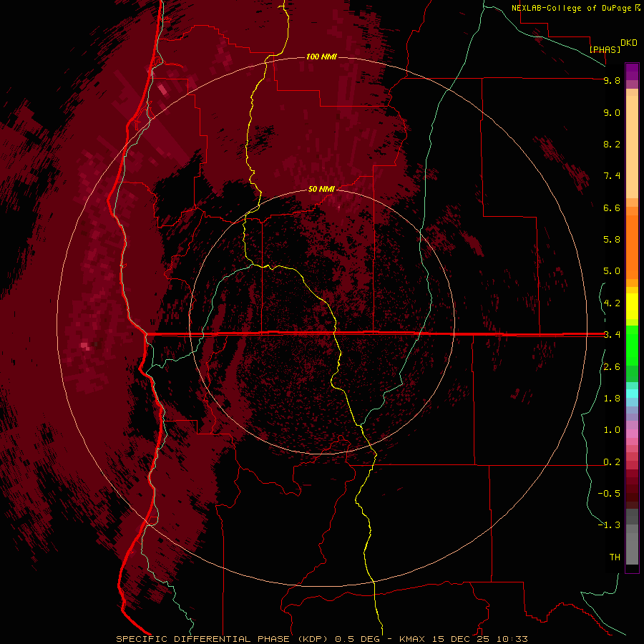Click the 5.0 legend value

click(x=612, y=271)
